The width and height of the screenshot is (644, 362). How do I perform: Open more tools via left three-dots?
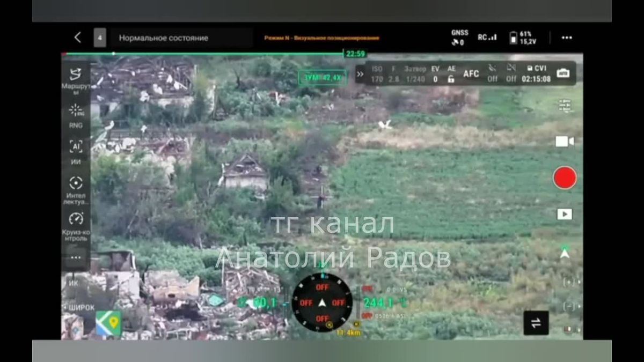pos(76,258)
